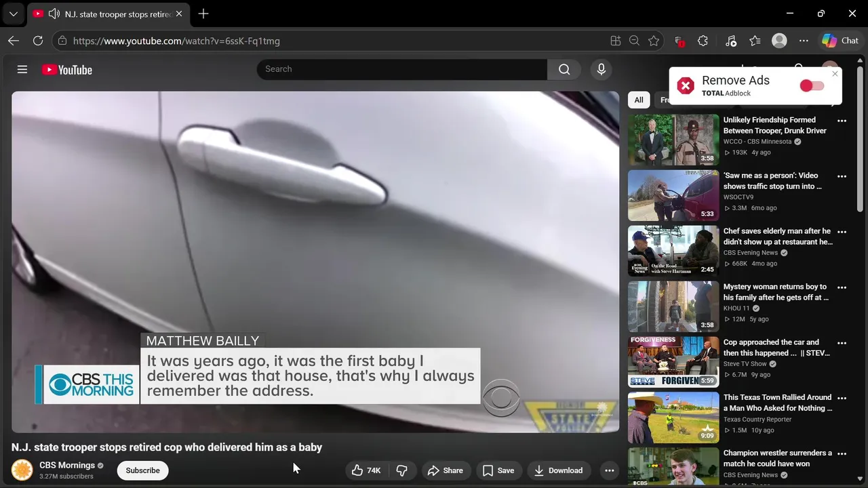Open options for Mystery woman returns boy
The width and height of the screenshot is (868, 488).
(842, 287)
